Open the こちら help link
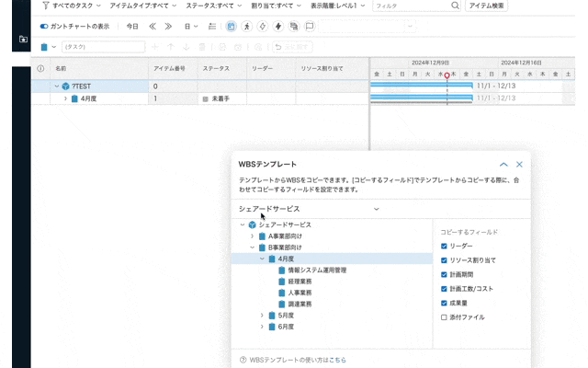Image resolution: width=588 pixels, height=368 pixels. [x=337, y=360]
